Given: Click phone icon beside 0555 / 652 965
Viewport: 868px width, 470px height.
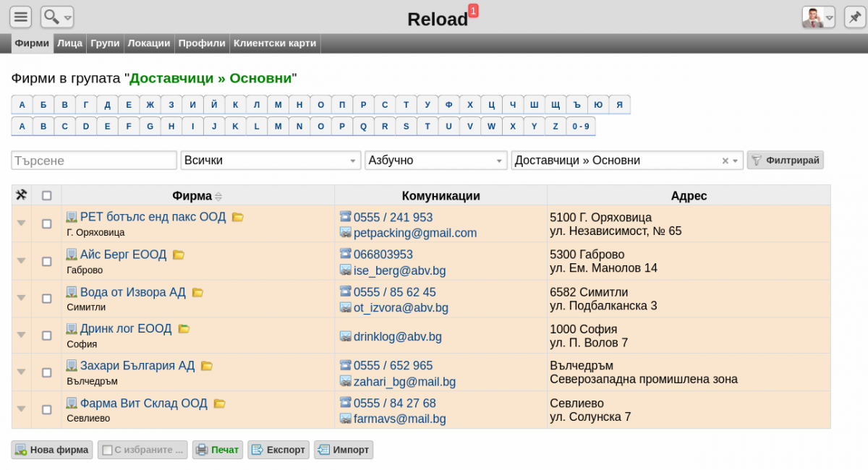Looking at the screenshot, I should (345, 366).
